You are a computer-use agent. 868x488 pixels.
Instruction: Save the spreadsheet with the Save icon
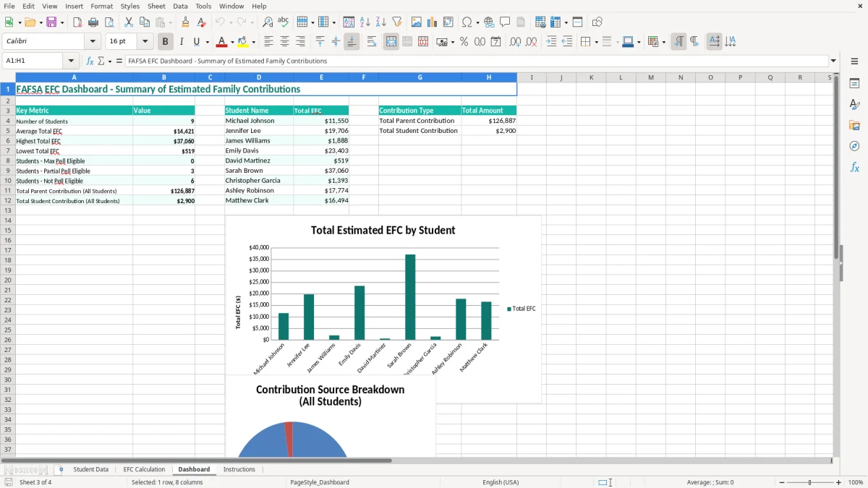click(x=51, y=22)
